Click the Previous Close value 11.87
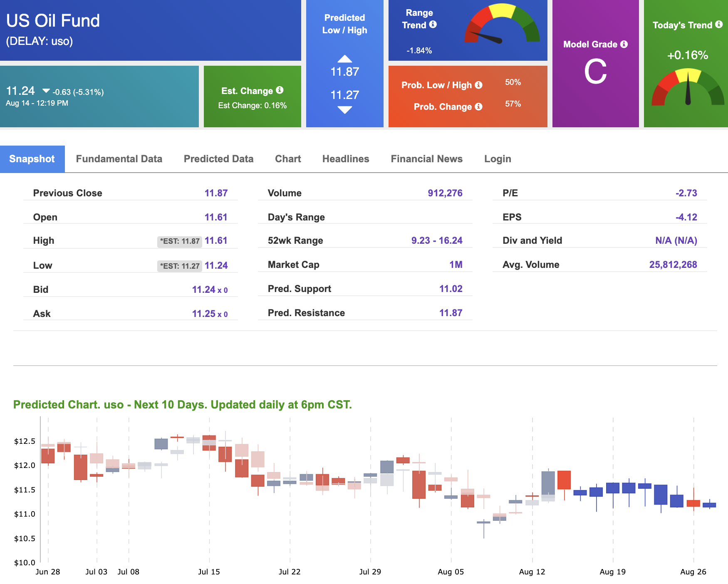The image size is (728, 584). tap(216, 193)
